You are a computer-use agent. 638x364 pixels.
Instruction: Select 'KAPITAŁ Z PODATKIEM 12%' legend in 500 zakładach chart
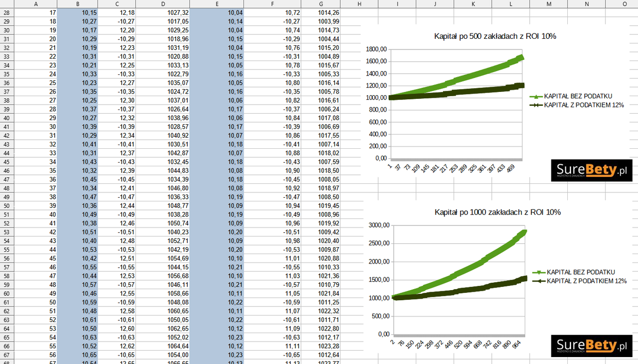[577, 105]
